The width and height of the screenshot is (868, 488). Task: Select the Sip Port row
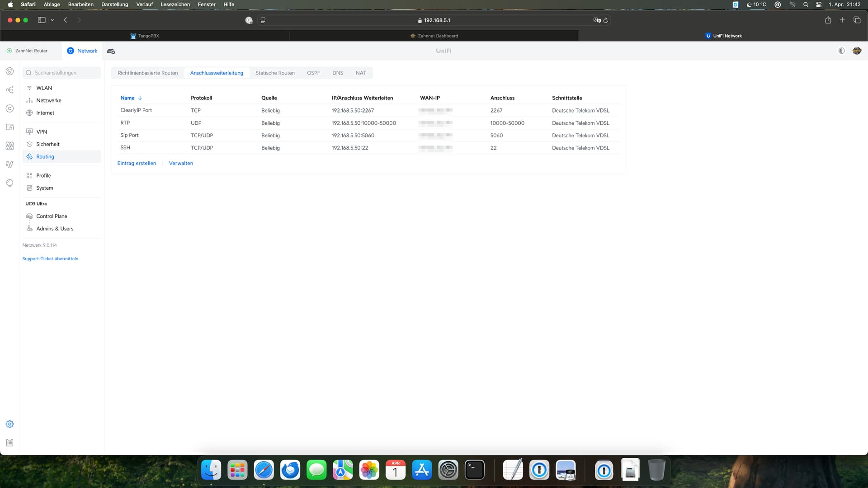tap(368, 135)
